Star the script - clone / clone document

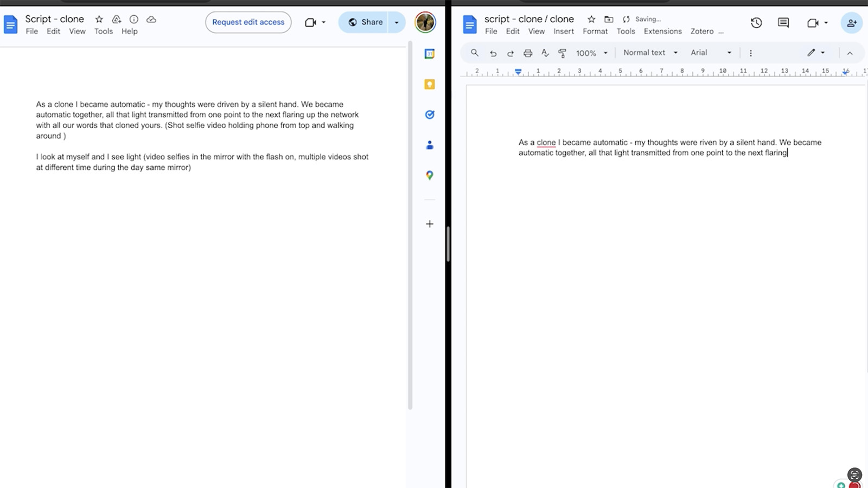[x=591, y=20]
